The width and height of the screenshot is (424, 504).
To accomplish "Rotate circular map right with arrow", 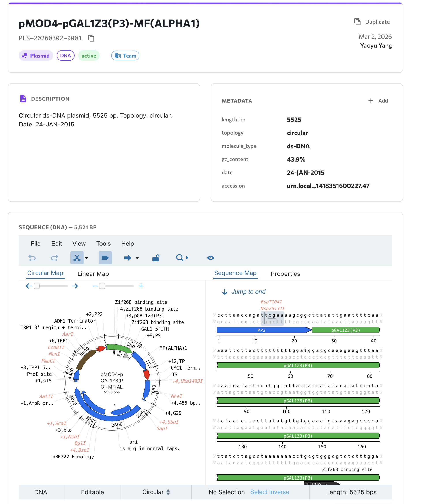I will [x=75, y=286].
